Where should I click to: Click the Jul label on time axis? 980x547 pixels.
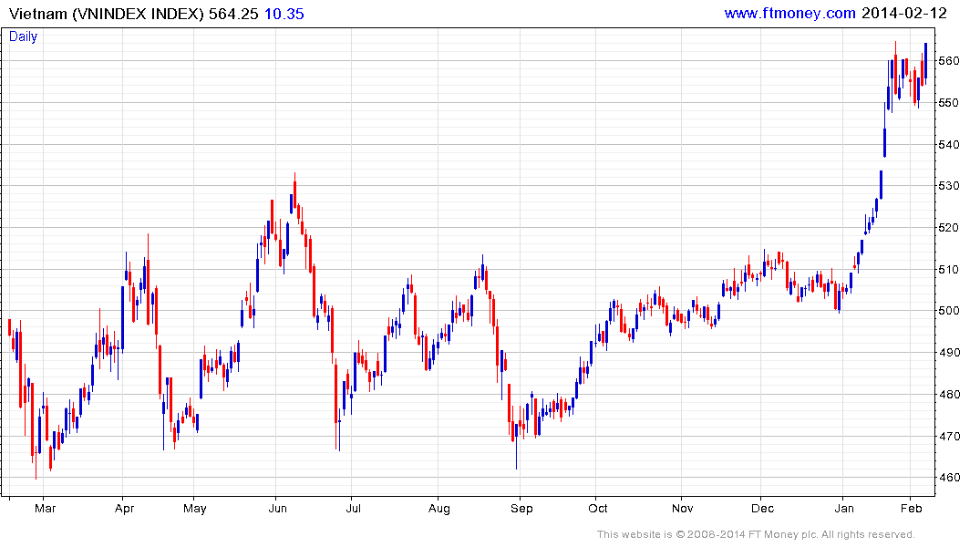(x=353, y=508)
